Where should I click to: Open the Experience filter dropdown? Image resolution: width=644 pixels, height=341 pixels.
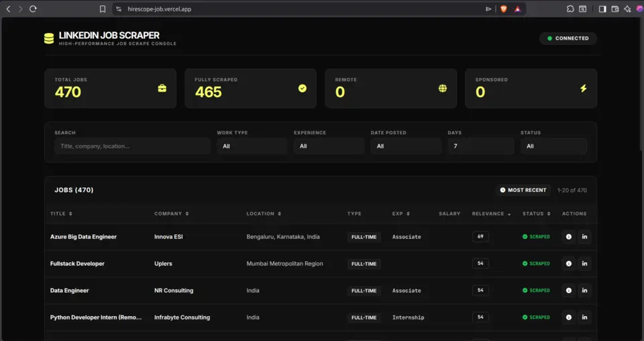coord(329,146)
